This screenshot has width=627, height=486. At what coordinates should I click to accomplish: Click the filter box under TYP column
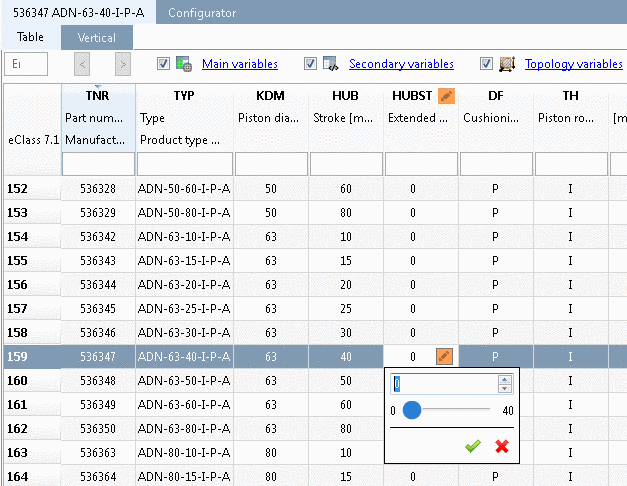point(185,164)
